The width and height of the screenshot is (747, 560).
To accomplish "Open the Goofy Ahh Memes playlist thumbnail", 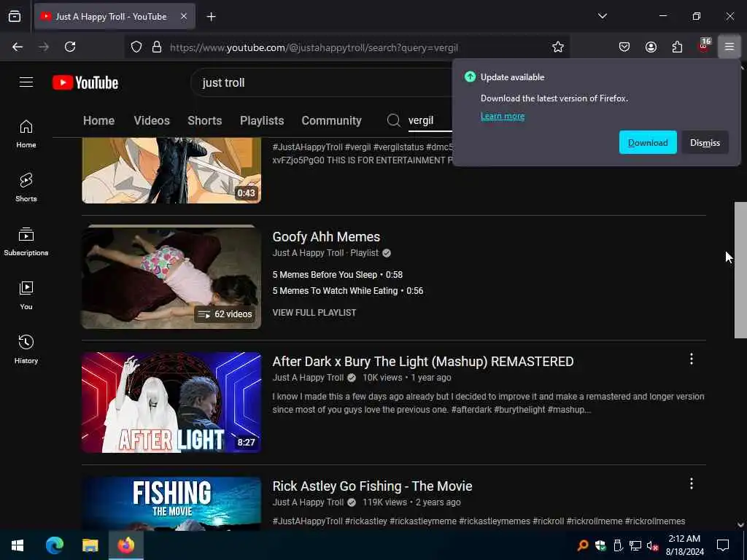I will (171, 277).
